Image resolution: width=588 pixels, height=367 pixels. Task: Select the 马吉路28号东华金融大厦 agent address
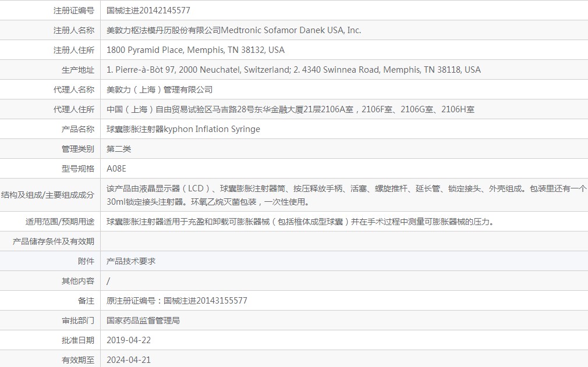coord(291,109)
